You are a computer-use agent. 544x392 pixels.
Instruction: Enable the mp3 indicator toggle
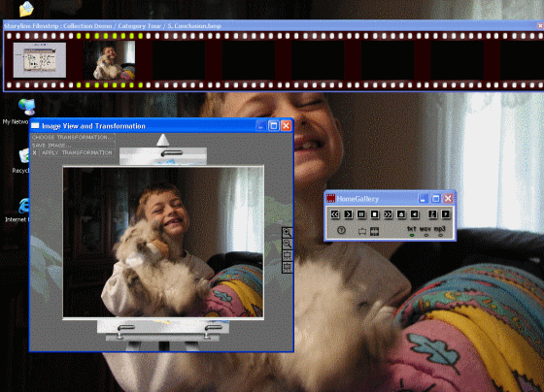[x=440, y=235]
